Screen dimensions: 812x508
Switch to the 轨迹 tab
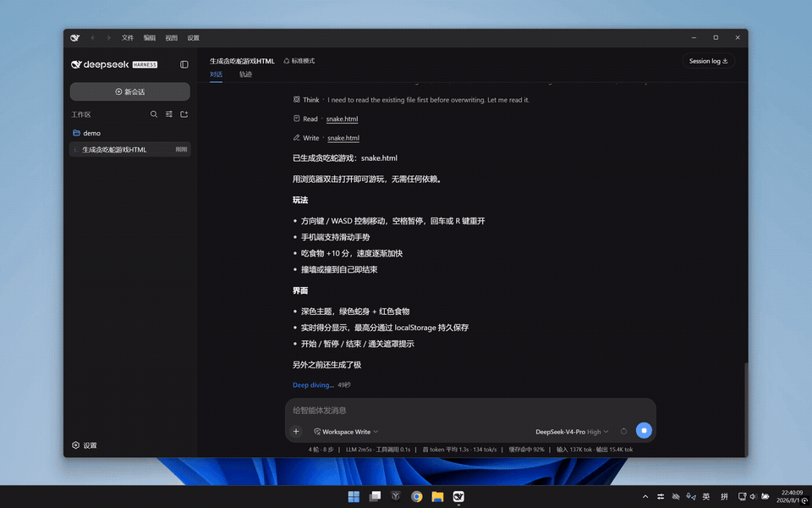pyautogui.click(x=245, y=75)
